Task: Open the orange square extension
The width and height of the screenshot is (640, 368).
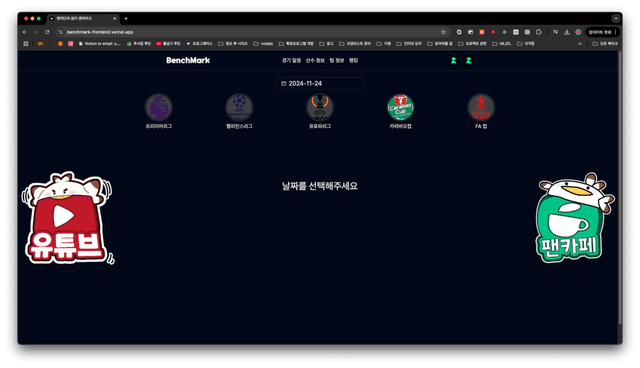Action: click(x=482, y=32)
